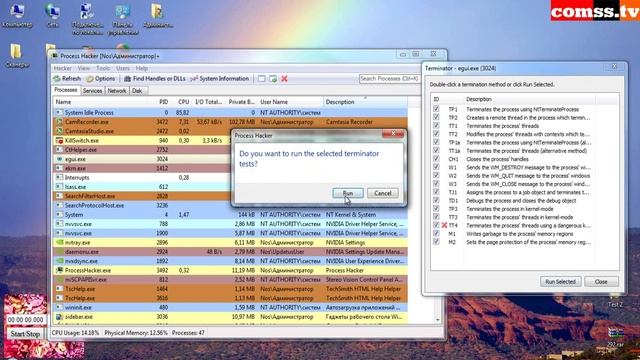Select the egui.exe process icon
This screenshot has height=360, width=640.
(59, 159)
